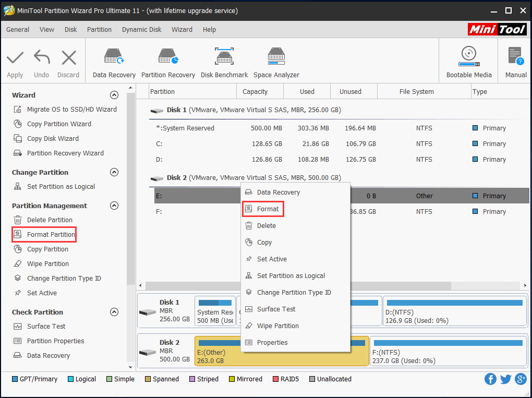Viewport: 532px width, 398px height.
Task: Click the partition list scroll right arrow
Action: [x=525, y=286]
